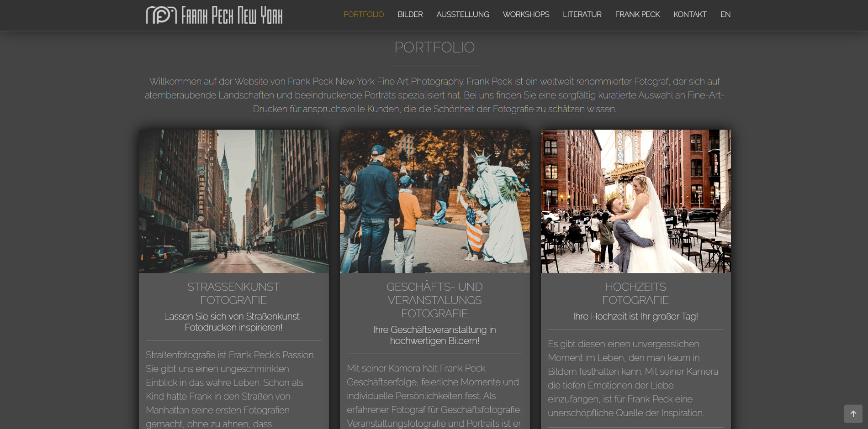
Task: Click the welcome paragraph beginning 'Willkommen auf der Website'
Action: 434,95
